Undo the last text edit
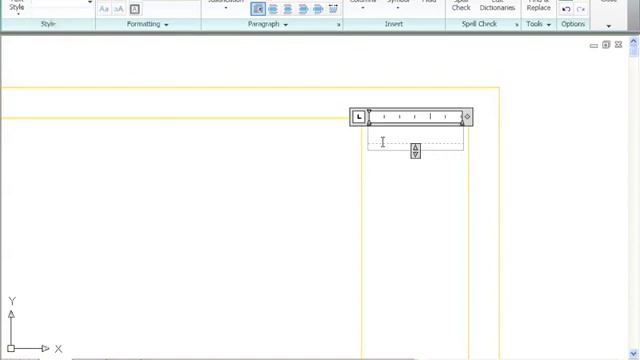 [x=566, y=9]
